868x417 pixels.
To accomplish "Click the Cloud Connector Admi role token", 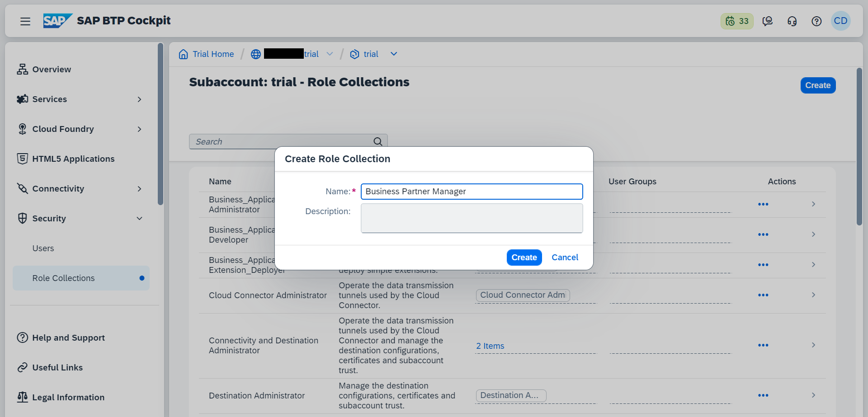I will click(523, 295).
